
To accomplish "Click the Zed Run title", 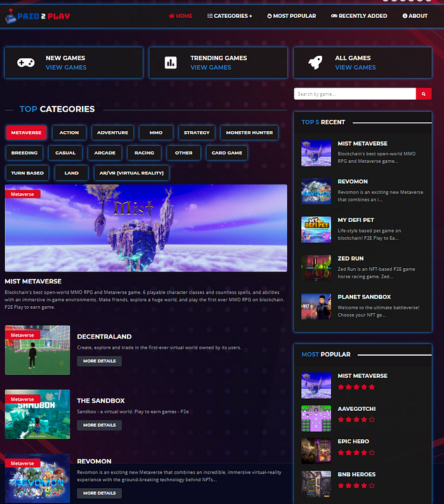I will (x=350, y=259).
